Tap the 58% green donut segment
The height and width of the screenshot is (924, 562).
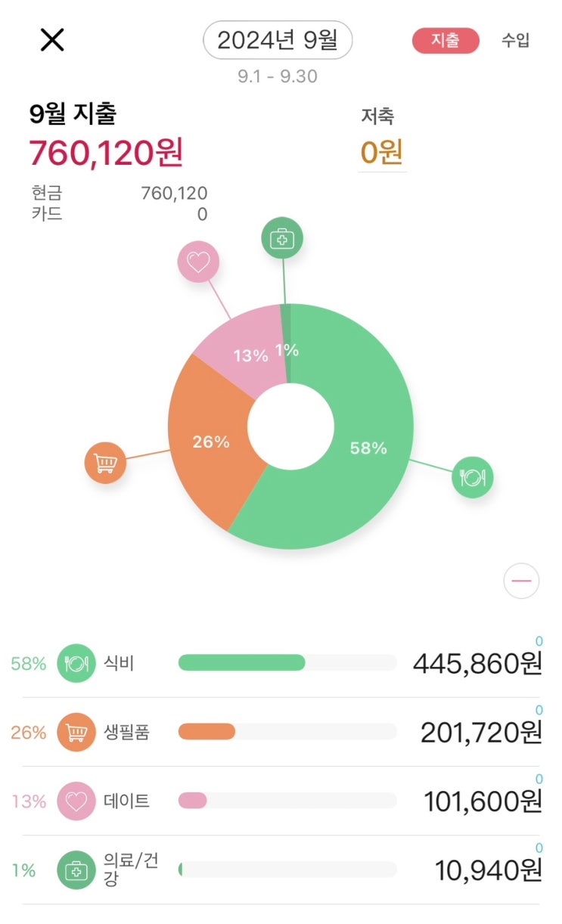pos(368,448)
